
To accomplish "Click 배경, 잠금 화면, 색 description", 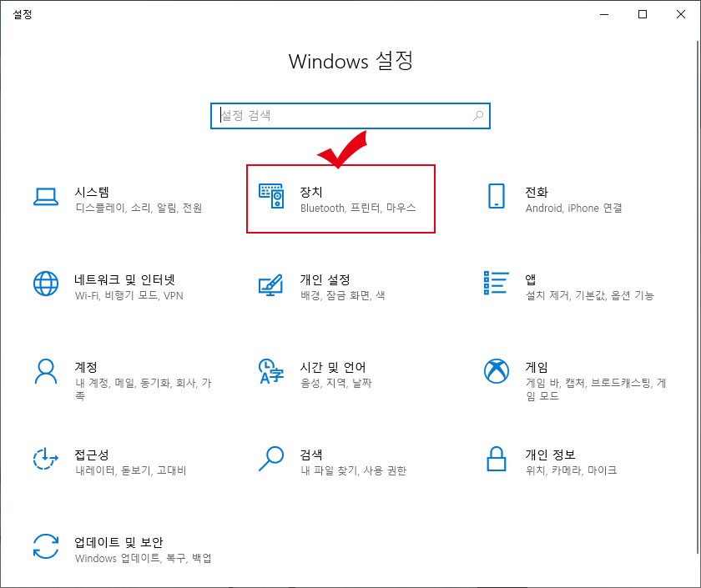I will click(x=342, y=295).
